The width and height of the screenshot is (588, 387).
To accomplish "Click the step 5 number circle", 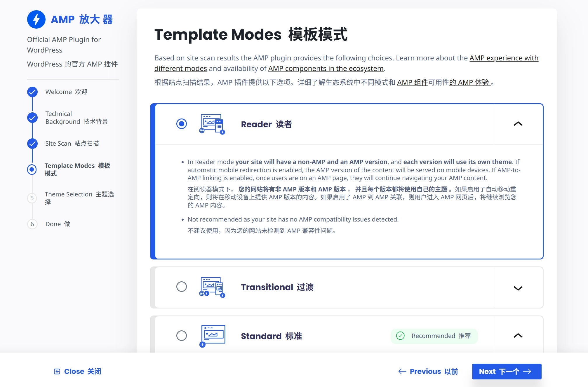I will tap(32, 198).
